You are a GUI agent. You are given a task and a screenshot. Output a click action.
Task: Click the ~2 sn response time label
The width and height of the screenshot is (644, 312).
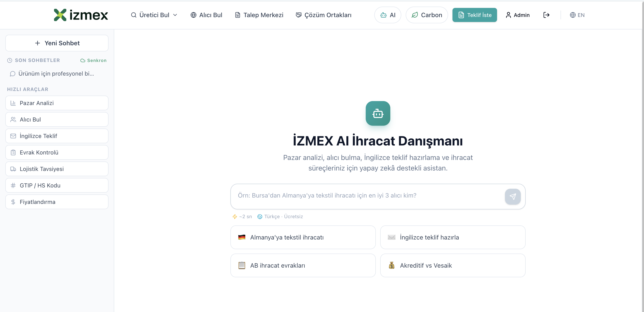point(245,216)
